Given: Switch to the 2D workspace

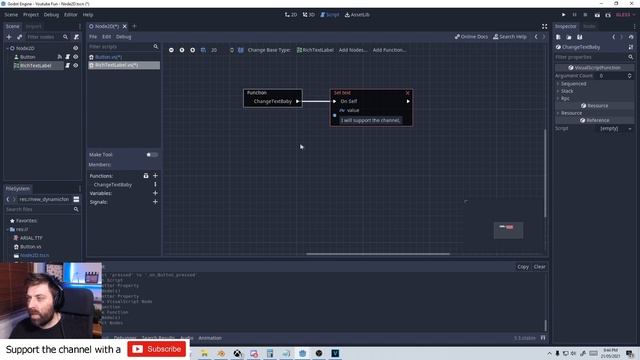Looking at the screenshot, I should pos(291,15).
